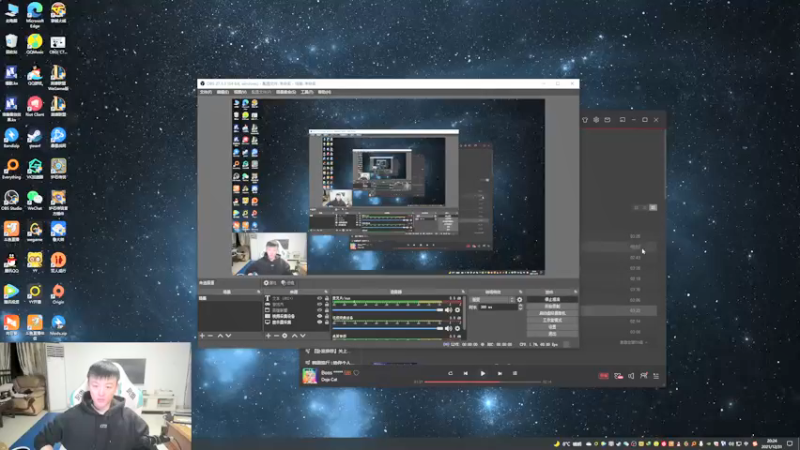The height and width of the screenshot is (450, 800).
Task: Open settings gear of first mixer channel
Action: (457, 310)
